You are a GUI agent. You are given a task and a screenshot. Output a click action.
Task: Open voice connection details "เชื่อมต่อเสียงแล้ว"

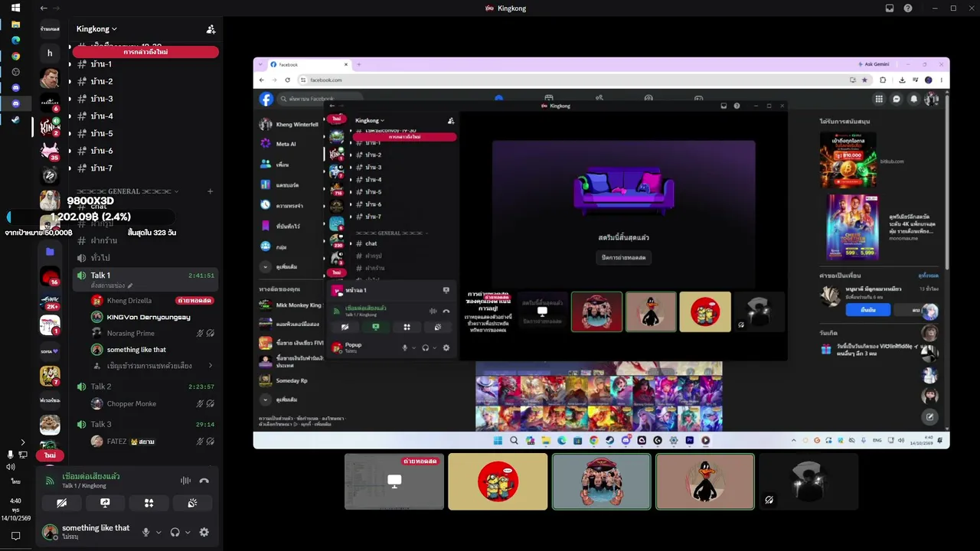[x=90, y=476]
